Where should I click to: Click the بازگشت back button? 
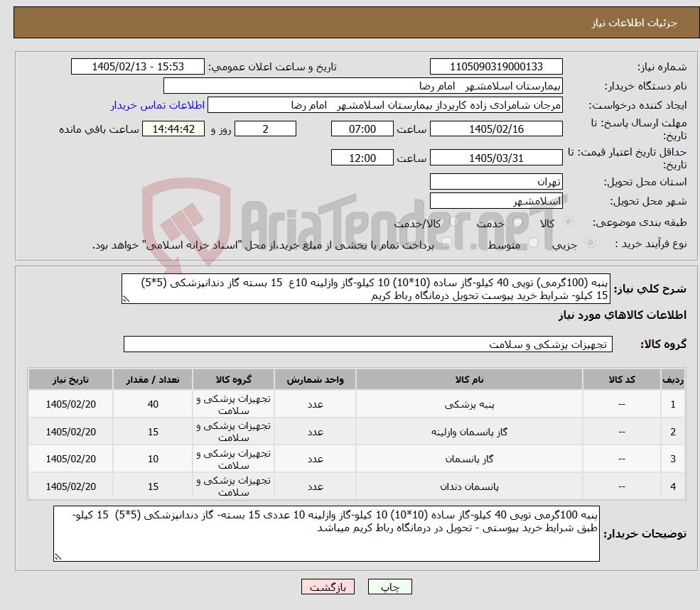point(328,587)
